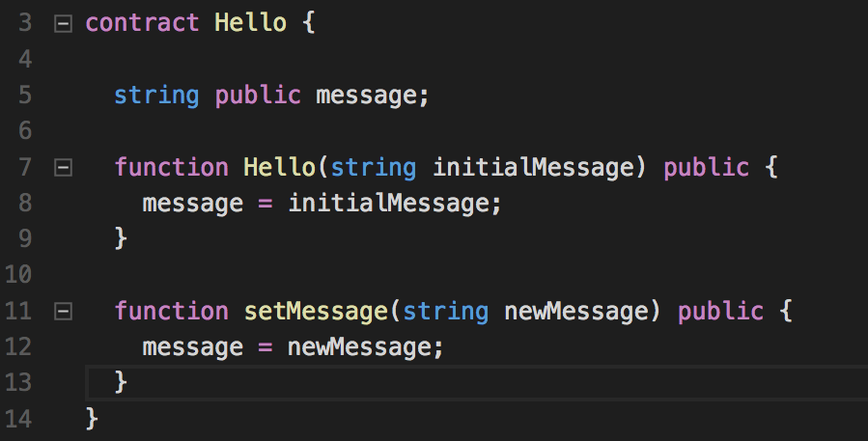The height and width of the screenshot is (441, 868).
Task: Collapse the Hello constructor function fold marker
Action: [x=63, y=168]
